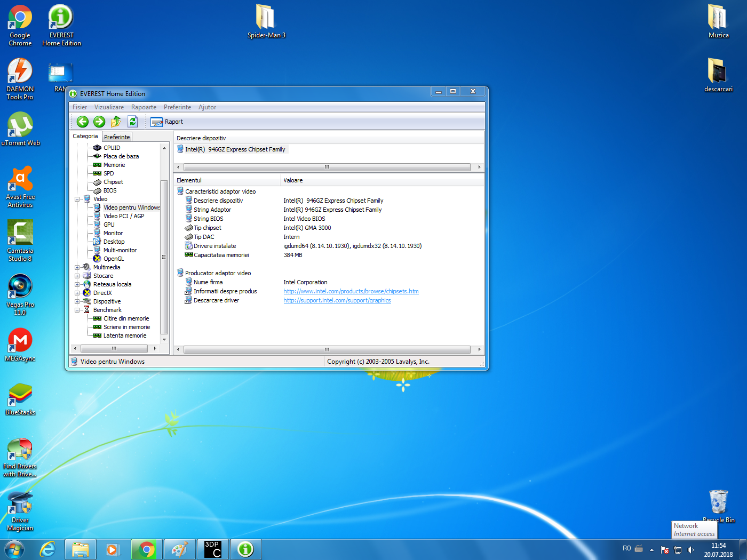
Task: Switch to the Categoria tab
Action: (85, 137)
